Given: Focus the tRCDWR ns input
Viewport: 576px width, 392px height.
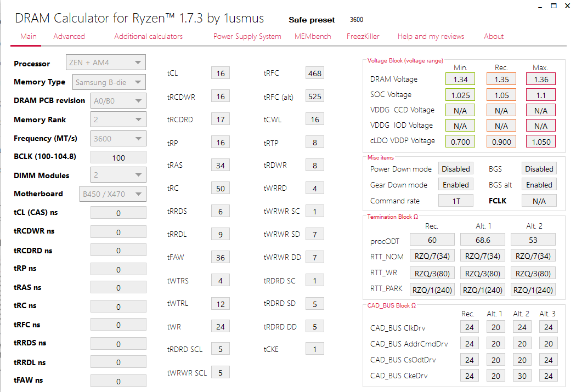Looking at the screenshot, I should coord(118,232).
